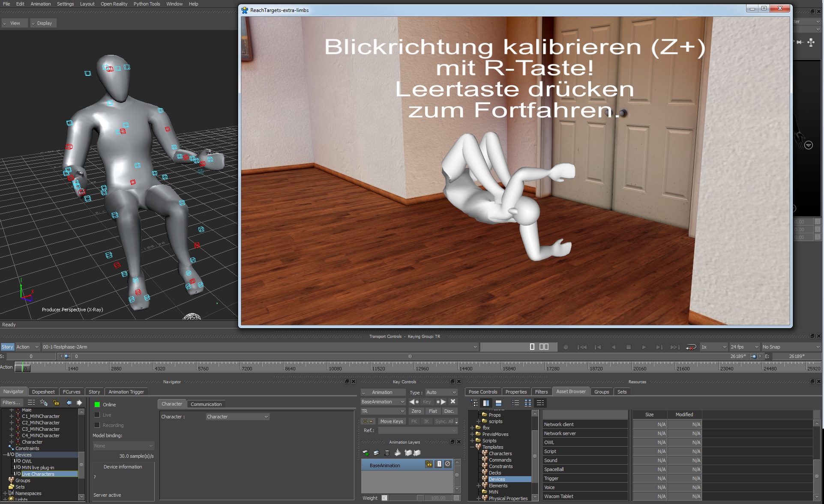Enable the Recording checkbox
Screen dimensions: 824x504
(x=97, y=425)
